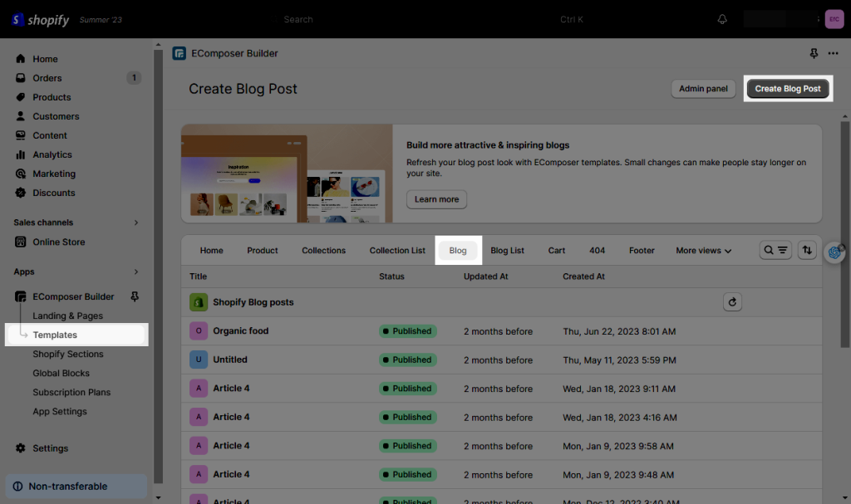Viewport: 851px width, 504px height.
Task: Click the Customers person icon
Action: [x=21, y=116]
